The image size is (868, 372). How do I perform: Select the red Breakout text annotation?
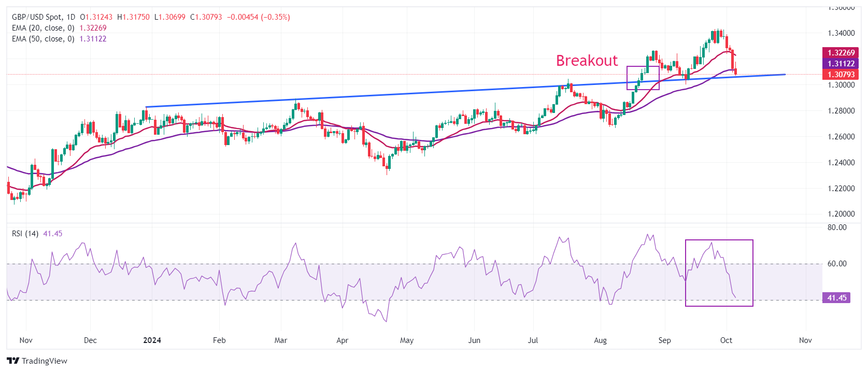pos(587,61)
